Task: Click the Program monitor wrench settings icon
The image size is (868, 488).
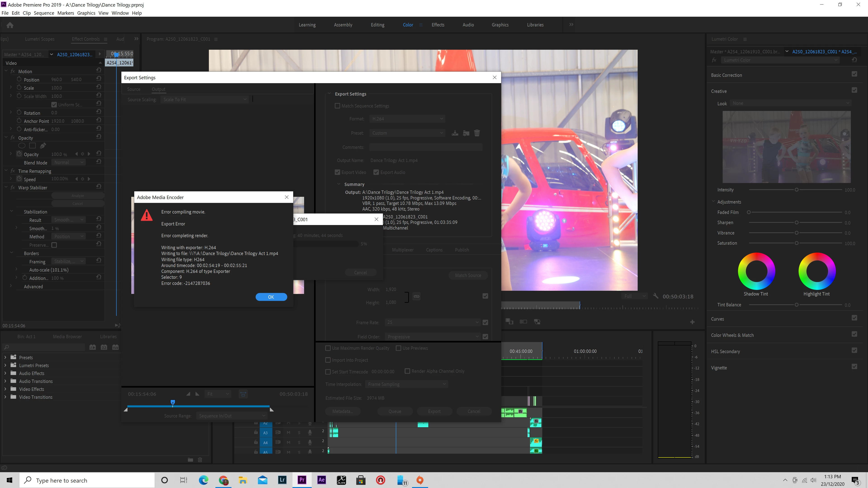Action: [x=655, y=296]
